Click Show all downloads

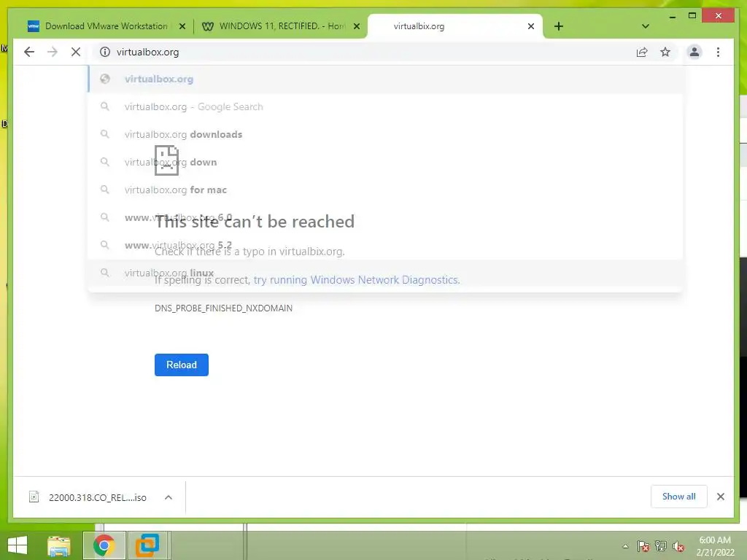click(679, 497)
